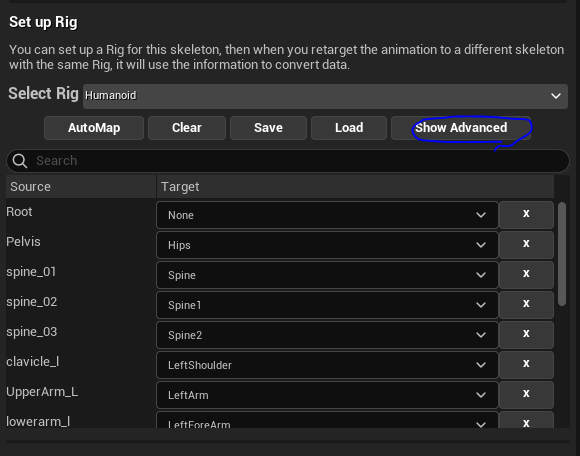Click the bone list vertical scrollbar
The height and width of the screenshot is (456, 580).
point(562,254)
